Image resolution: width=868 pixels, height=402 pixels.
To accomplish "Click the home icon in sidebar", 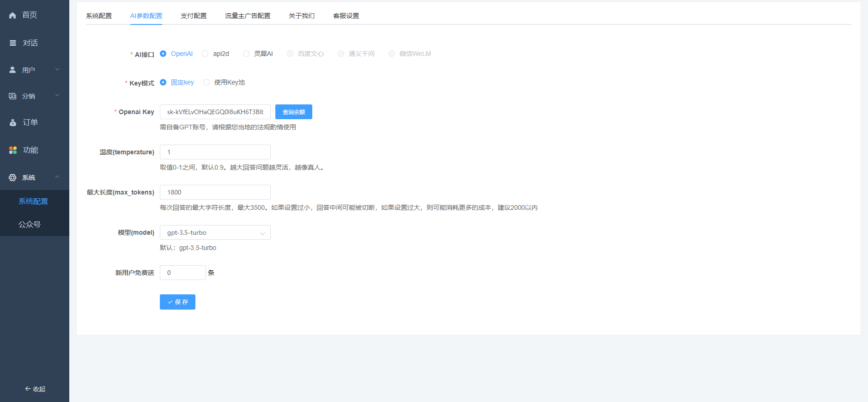I will click(12, 15).
